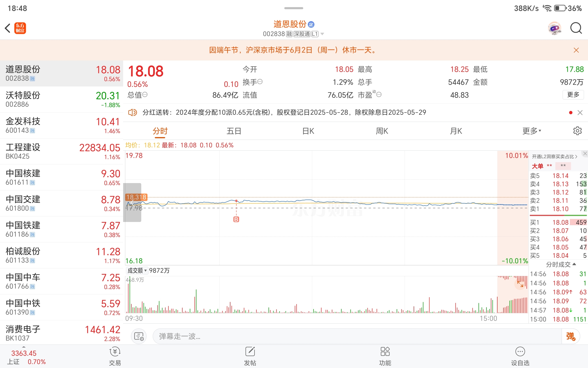Tap the 融 margin badge next to 002838 in header
Viewport: 588px width, 368px height.
289,34
